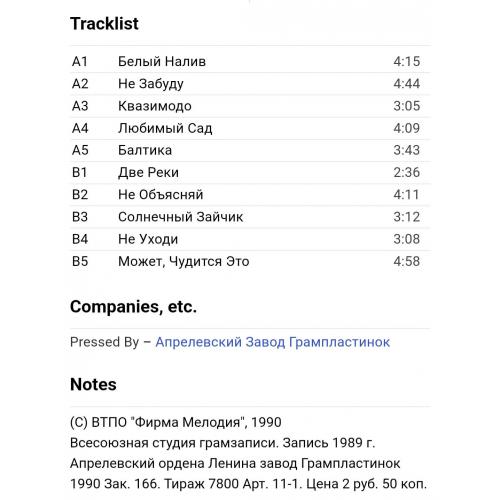Click the Companies, etc. heading
500x500 pixels.
[x=133, y=307]
